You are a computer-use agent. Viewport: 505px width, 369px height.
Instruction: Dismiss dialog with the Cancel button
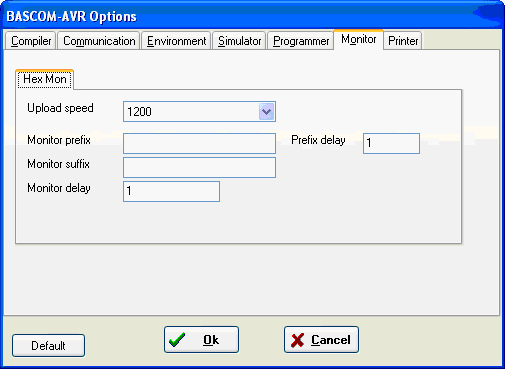pos(321,340)
